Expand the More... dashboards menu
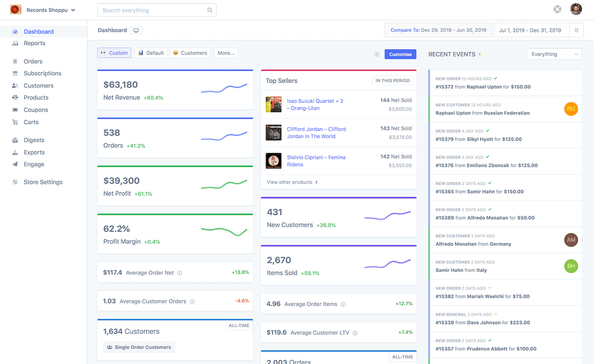Screen dimensions: 594x364 pyautogui.click(x=226, y=53)
